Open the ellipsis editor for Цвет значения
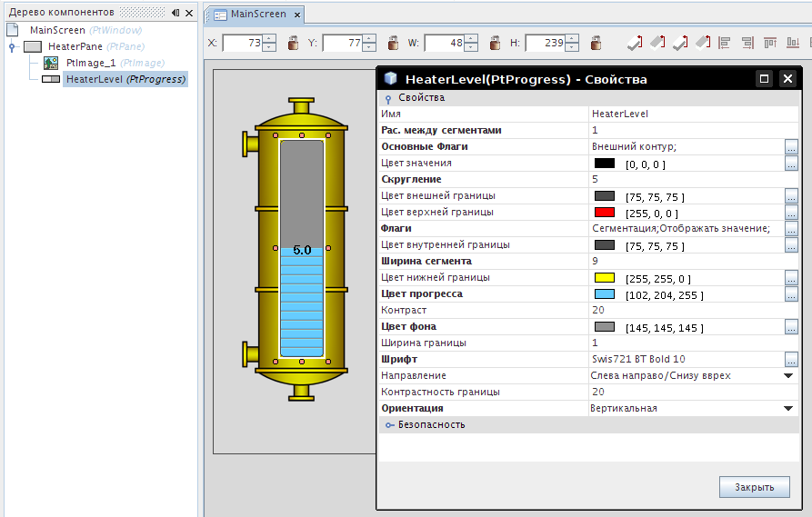812x517 pixels. (x=791, y=164)
